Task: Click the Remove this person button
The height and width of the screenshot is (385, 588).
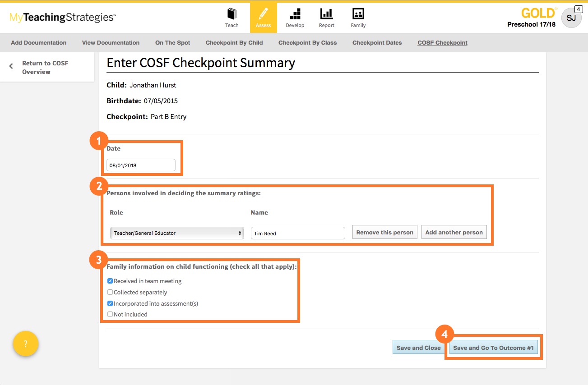Action: tap(384, 233)
